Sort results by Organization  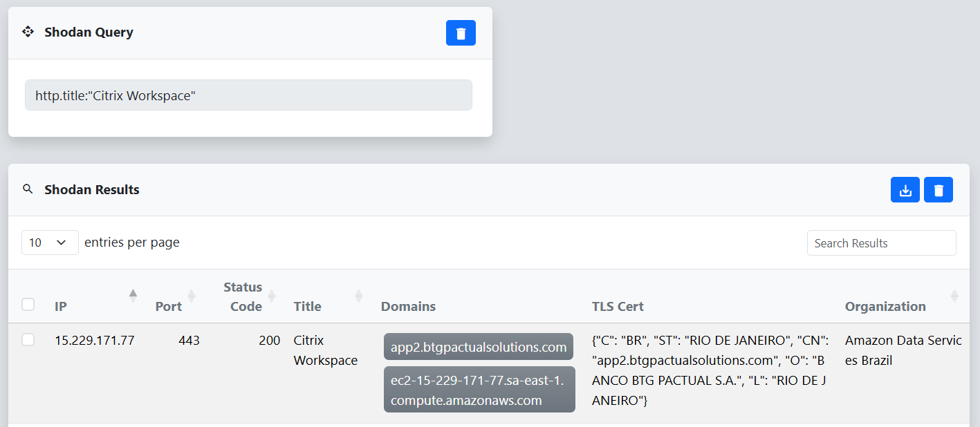(x=885, y=306)
